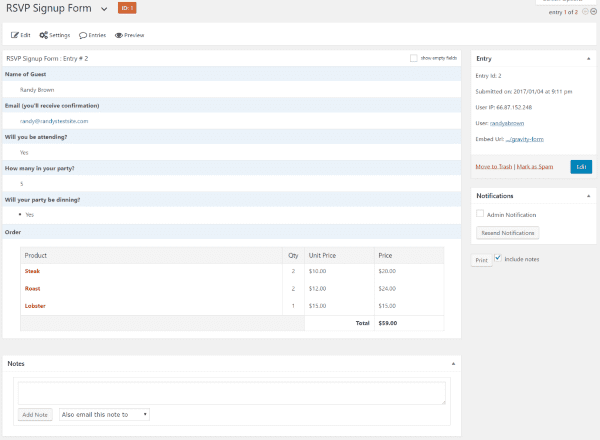Open the gravity-form embed URL link
Viewport: 600px width, 440px height.
(x=525, y=139)
